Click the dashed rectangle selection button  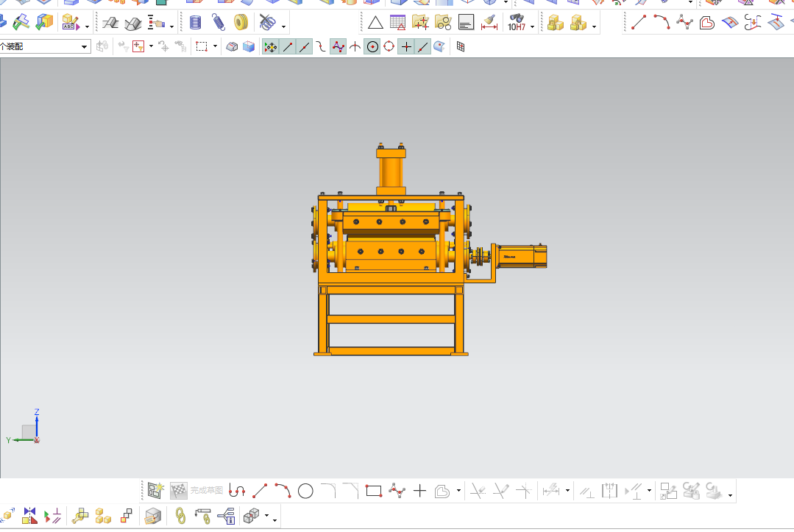[202, 47]
